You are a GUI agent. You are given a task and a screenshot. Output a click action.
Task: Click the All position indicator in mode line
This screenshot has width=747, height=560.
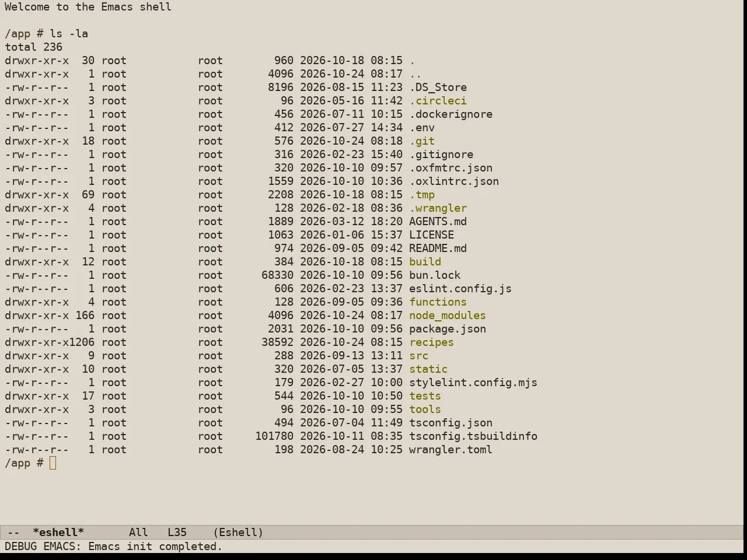point(138,532)
